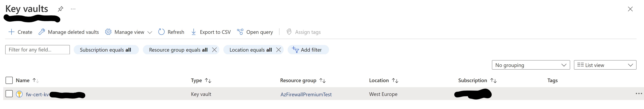This screenshot has width=644, height=109.
Task: Click the Subscription equals all filter
Action: (x=106, y=50)
